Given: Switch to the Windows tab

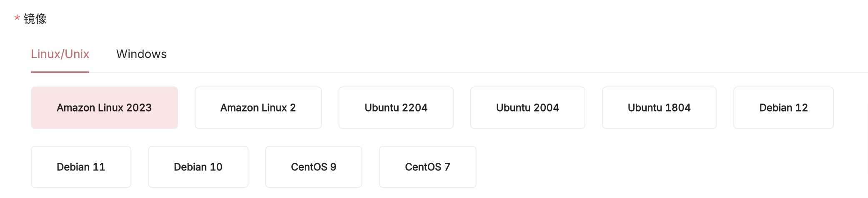Looking at the screenshot, I should (x=141, y=54).
